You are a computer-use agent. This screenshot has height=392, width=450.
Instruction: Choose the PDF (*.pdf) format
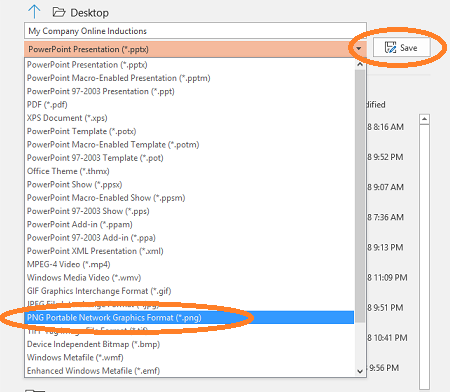click(x=190, y=105)
